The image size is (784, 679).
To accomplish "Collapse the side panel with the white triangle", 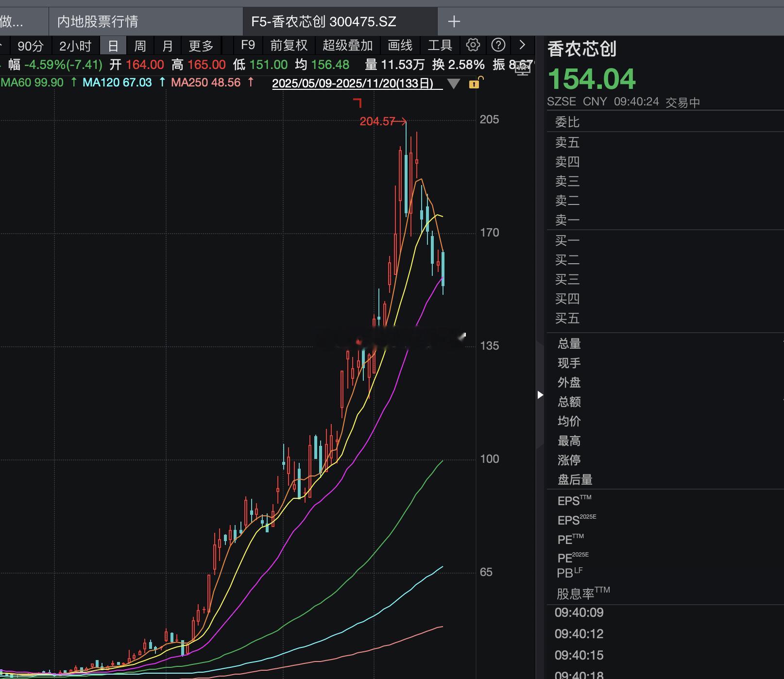I will pyautogui.click(x=540, y=395).
